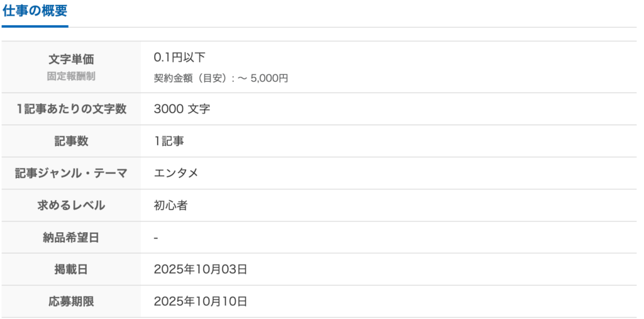Image resolution: width=644 pixels, height=319 pixels.
Task: Click the 求めるレベル row label
Action: coord(71,205)
